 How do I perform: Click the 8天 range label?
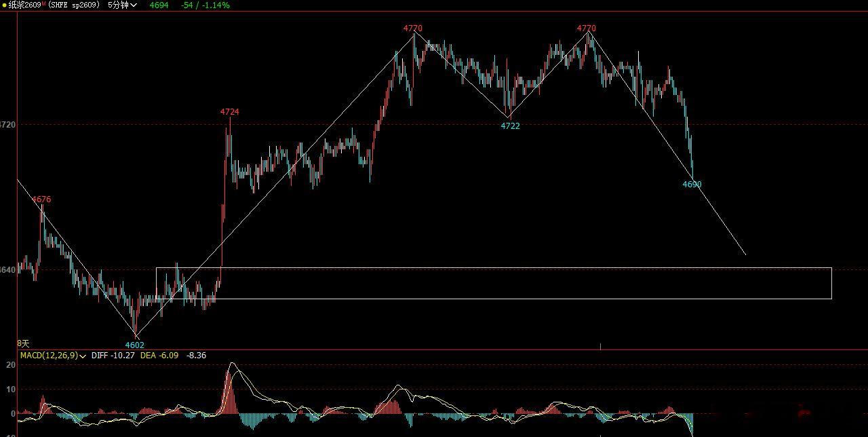(23, 344)
